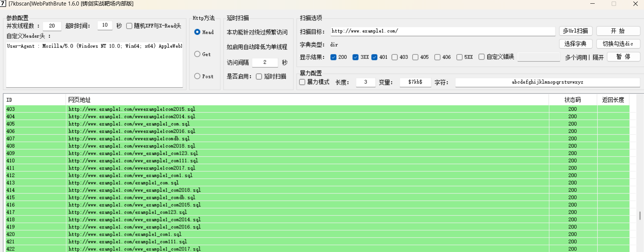Select the www_example1_com1.sql URL row
This screenshot has height=252, width=644.
coord(317,175)
